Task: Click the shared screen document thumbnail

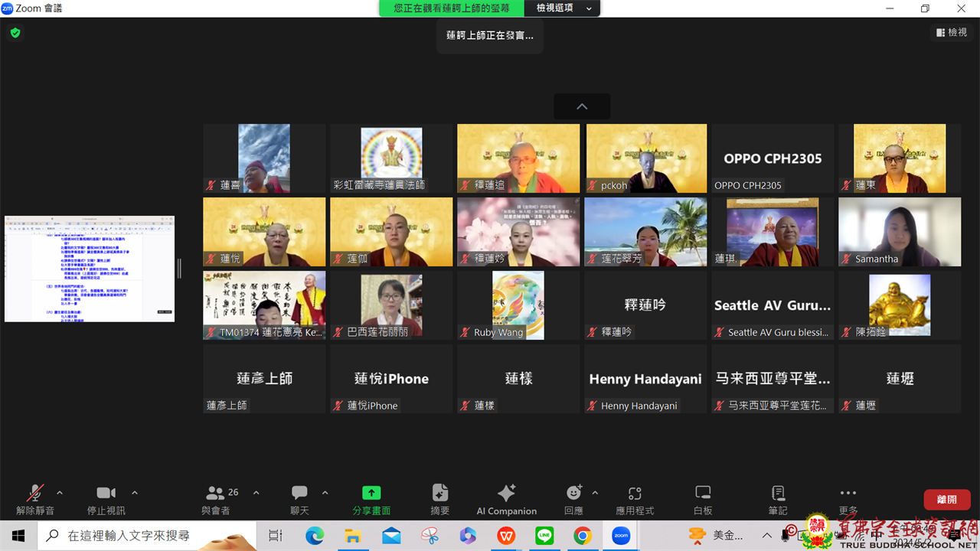Action: 90,269
